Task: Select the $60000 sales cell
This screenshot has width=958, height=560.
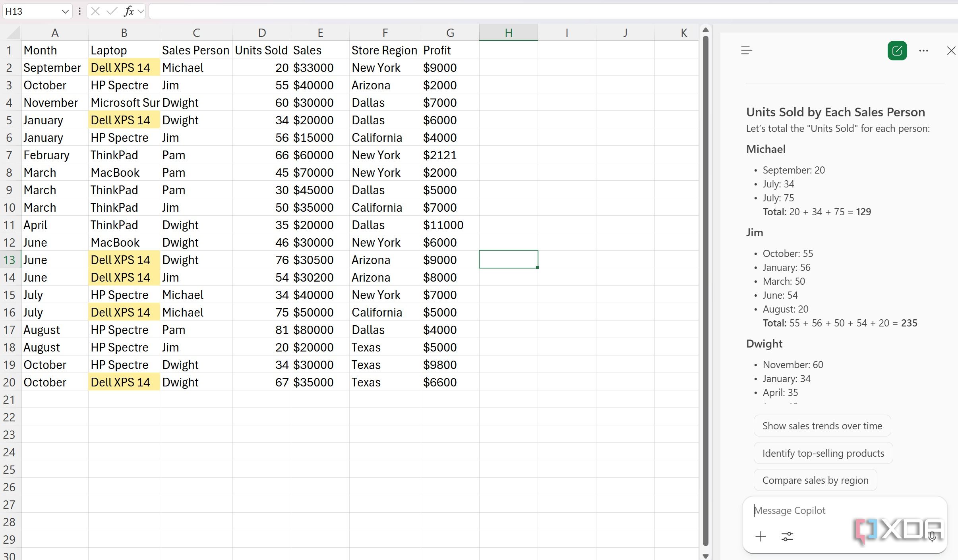Action: [320, 155]
